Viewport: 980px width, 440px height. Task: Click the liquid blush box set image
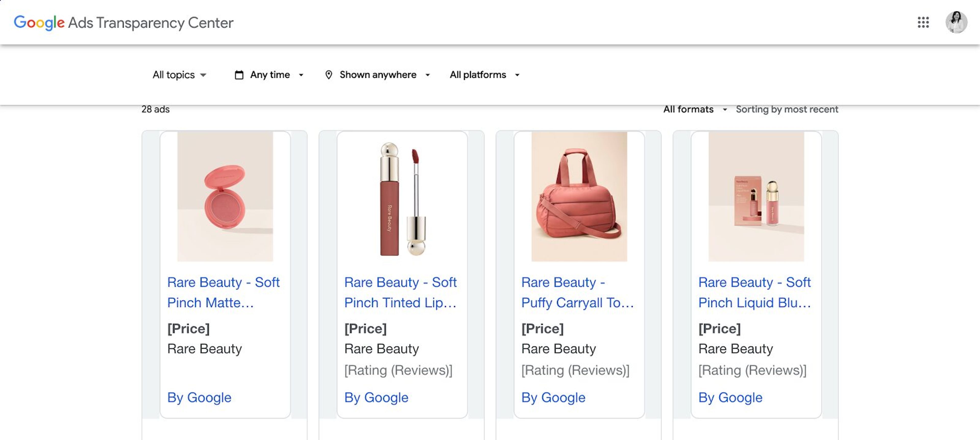click(x=756, y=196)
